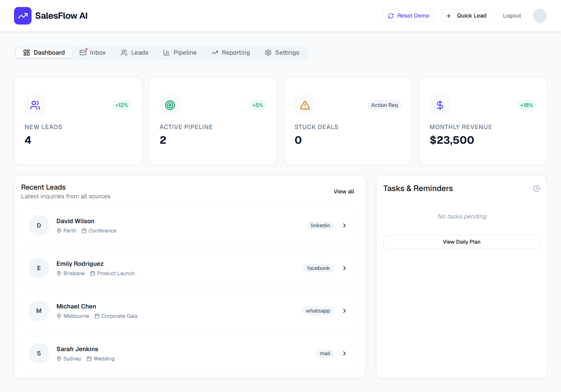The height and width of the screenshot is (392, 561).
Task: Click the +18% revenue badge
Action: [527, 105]
